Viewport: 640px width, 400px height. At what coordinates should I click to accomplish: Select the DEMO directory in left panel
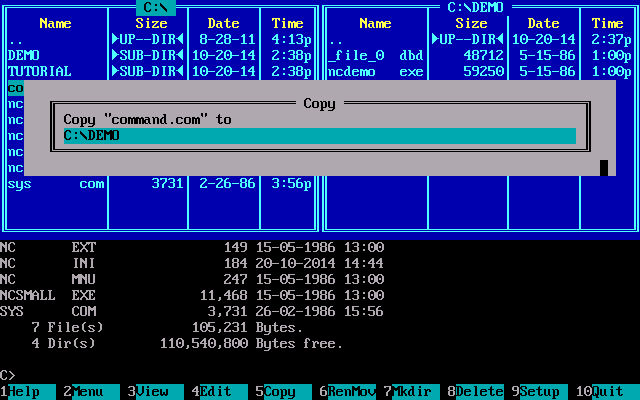(x=24, y=56)
